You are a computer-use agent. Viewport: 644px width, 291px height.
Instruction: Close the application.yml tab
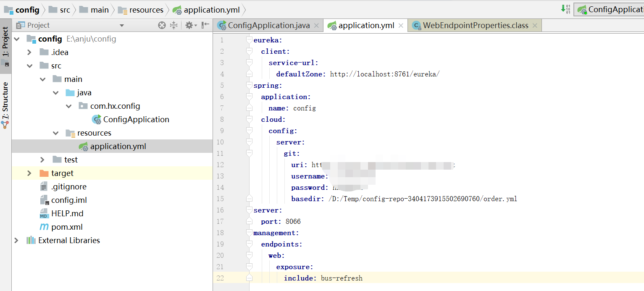pos(401,26)
